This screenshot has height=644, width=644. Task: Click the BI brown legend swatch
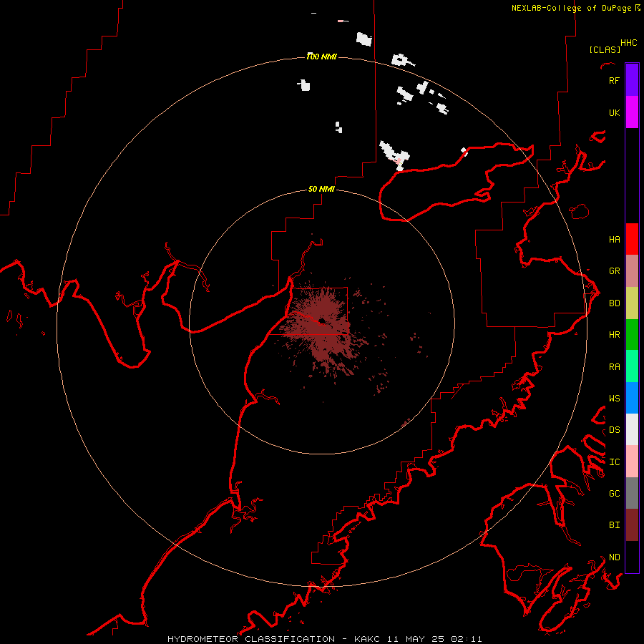632,525
